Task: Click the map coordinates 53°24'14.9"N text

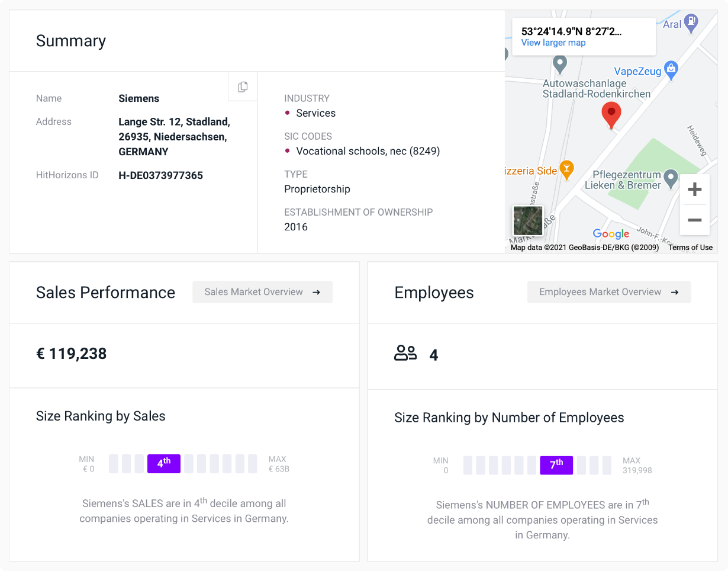Action: click(x=572, y=31)
